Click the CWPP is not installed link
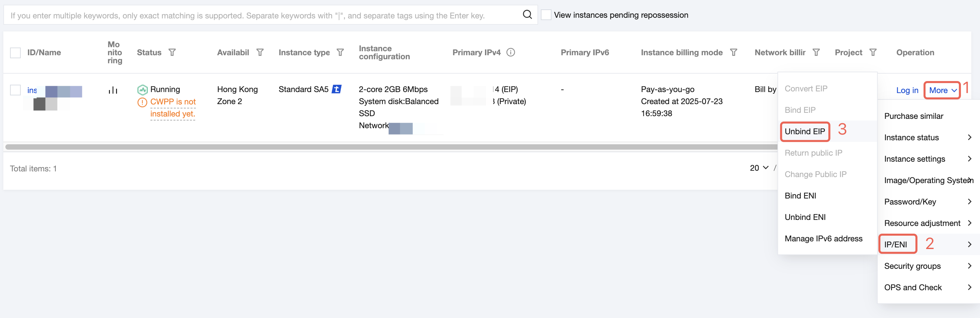The width and height of the screenshot is (980, 318). [x=173, y=108]
